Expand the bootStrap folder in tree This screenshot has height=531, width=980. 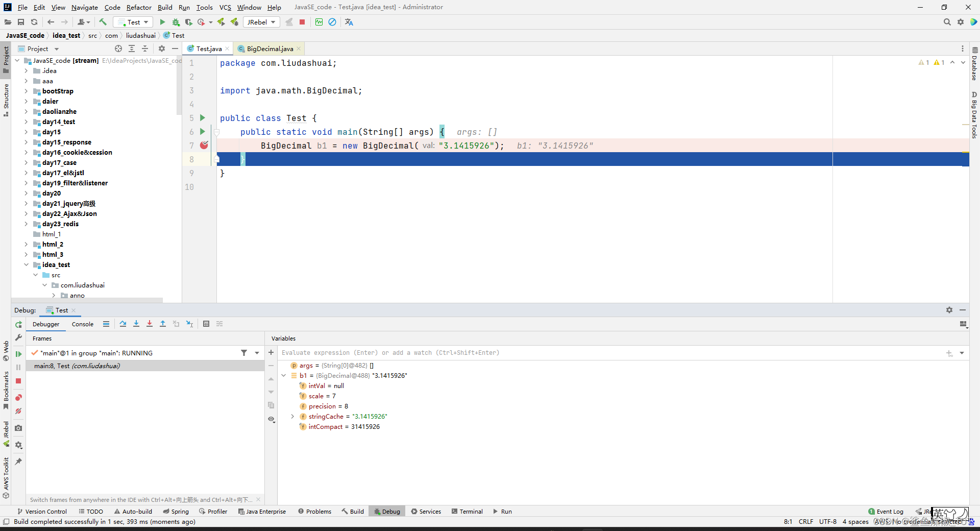point(26,91)
